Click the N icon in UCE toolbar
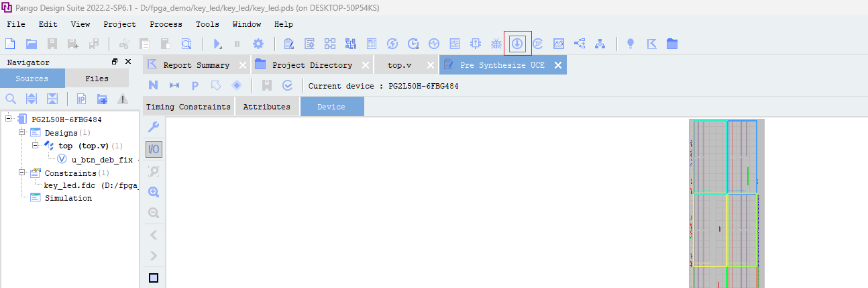 pos(153,85)
